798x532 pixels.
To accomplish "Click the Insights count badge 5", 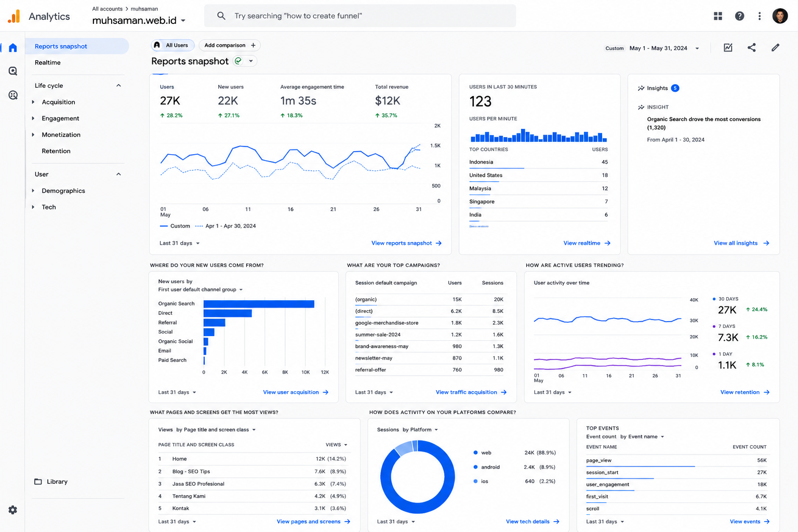I will pyautogui.click(x=675, y=88).
